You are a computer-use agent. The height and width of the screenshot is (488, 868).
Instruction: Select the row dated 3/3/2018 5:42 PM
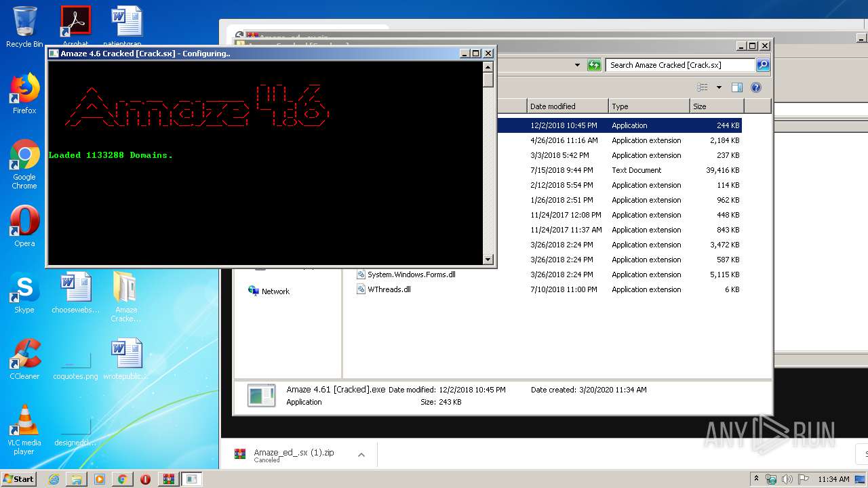[x=618, y=155]
